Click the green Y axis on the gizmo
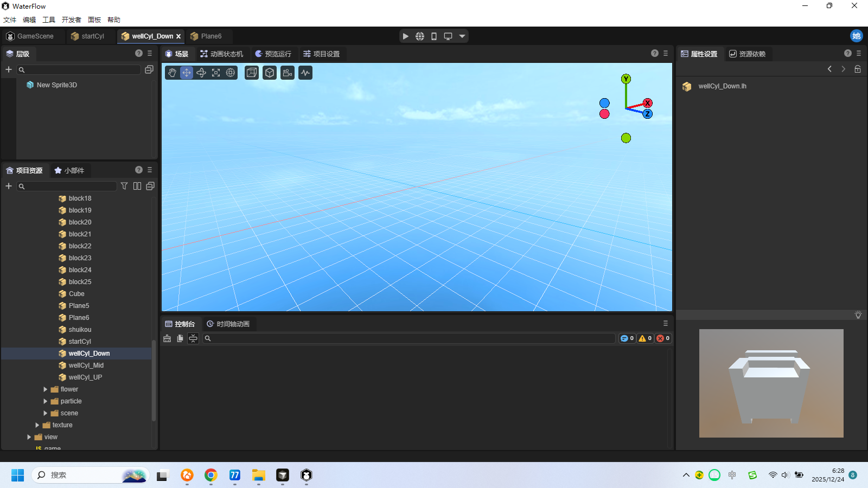Screen dimensions: 868x488 (626, 79)
